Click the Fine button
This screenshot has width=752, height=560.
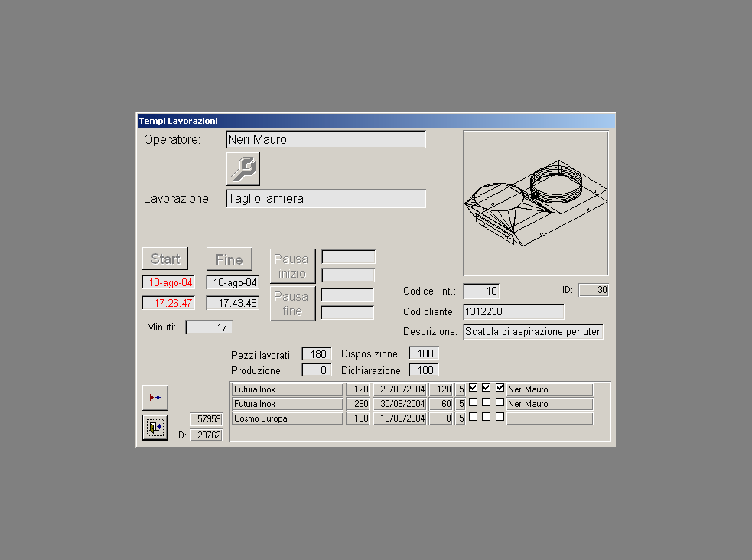tap(230, 259)
